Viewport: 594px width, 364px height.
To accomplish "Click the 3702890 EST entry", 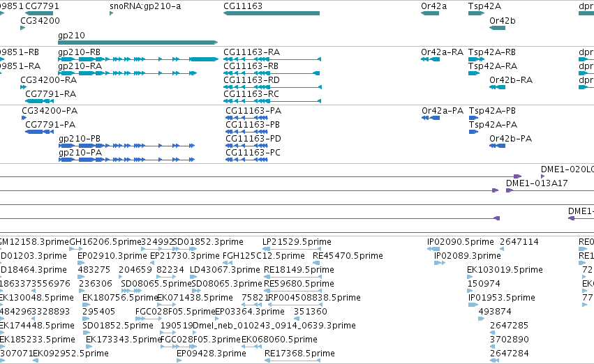I will click(x=492, y=347).
